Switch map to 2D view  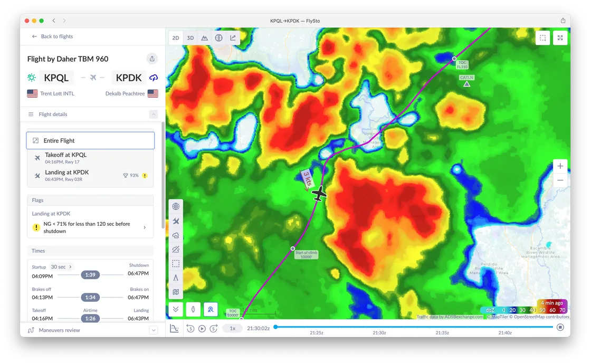click(176, 38)
